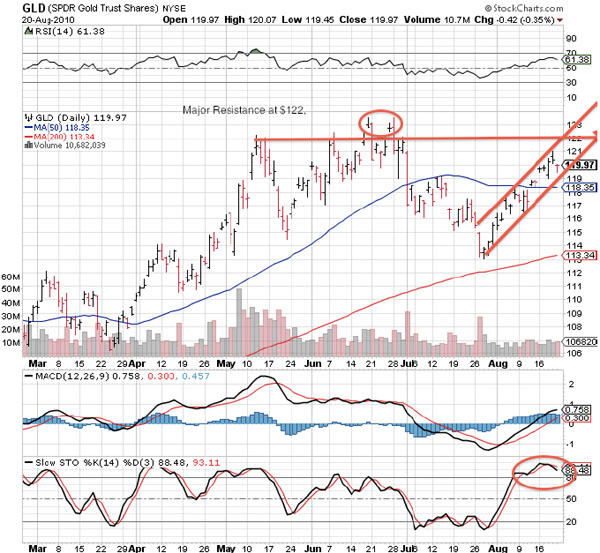Click the Low 119.45 header value
The width and height of the screenshot is (600, 553).
(308, 20)
